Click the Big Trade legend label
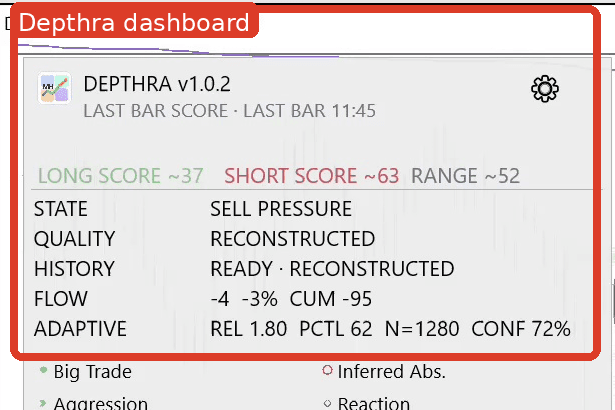 [x=93, y=372]
